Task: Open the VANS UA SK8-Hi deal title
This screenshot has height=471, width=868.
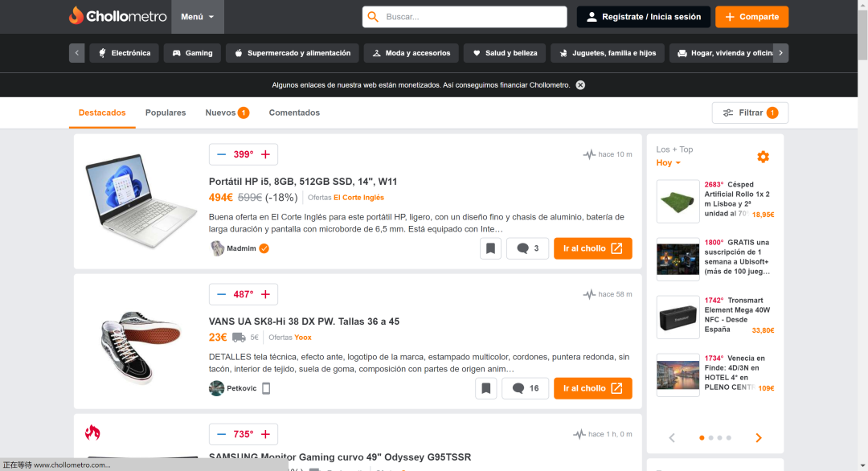Action: click(304, 322)
